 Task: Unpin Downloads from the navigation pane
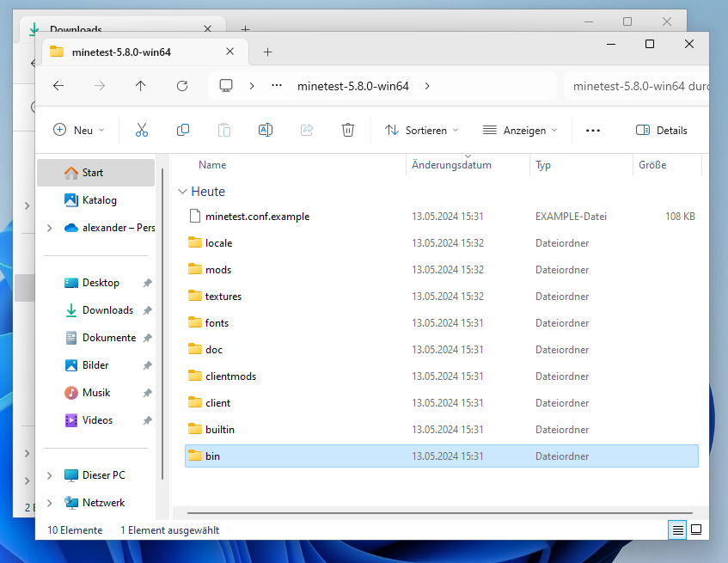(147, 310)
